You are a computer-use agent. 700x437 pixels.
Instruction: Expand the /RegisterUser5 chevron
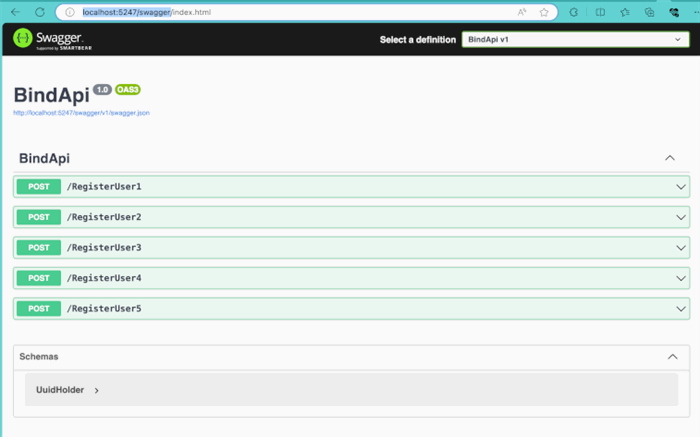pos(680,309)
